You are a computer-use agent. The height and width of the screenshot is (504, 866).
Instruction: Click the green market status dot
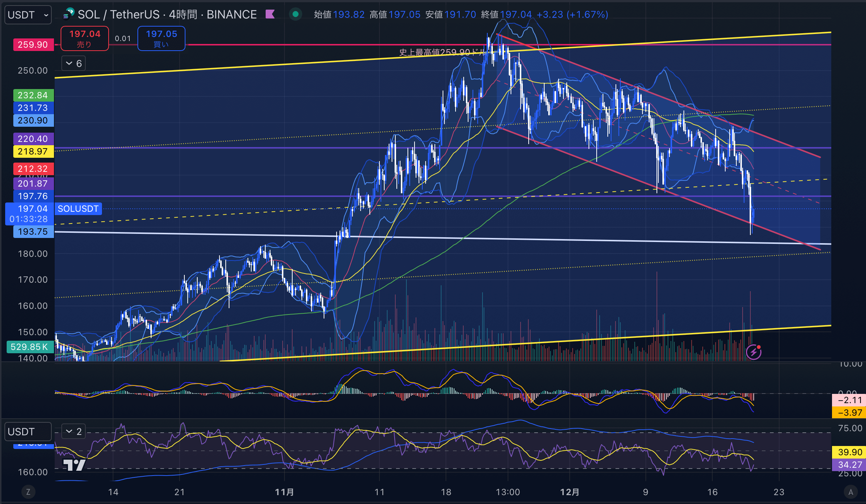295,14
